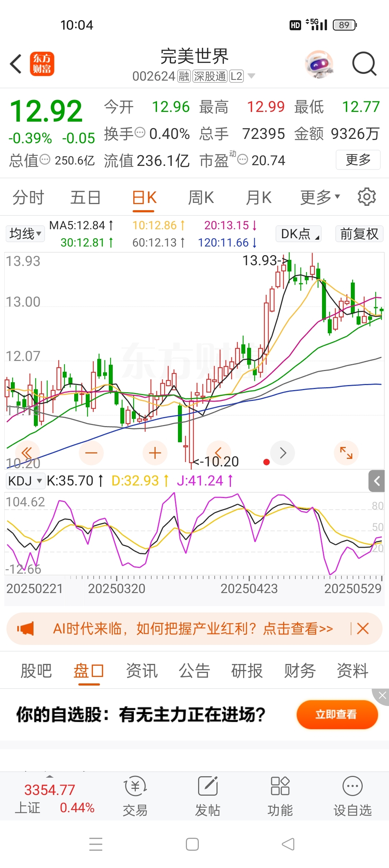This screenshot has height=868, width=389.
Task: Close the self-selected stock ad
Action: pos(382,696)
